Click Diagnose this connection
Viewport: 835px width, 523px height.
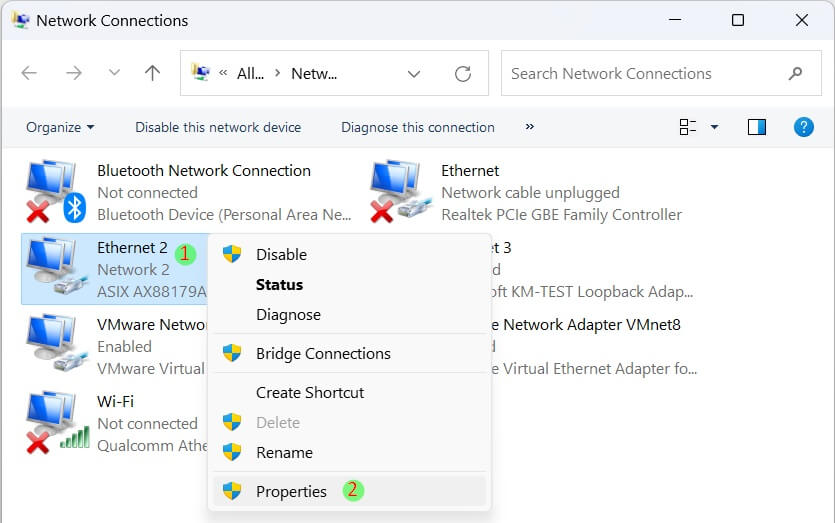418,127
